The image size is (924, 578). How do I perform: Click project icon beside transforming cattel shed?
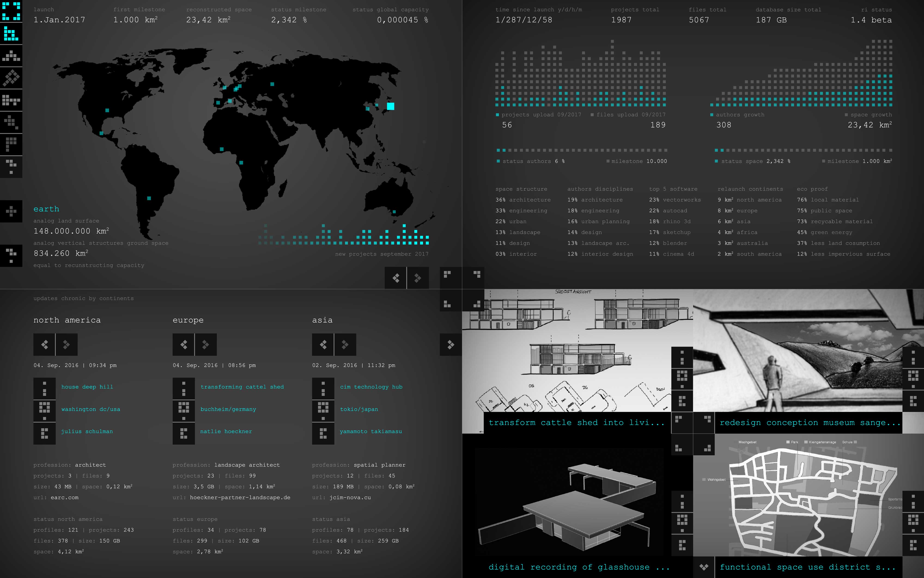coord(184,388)
